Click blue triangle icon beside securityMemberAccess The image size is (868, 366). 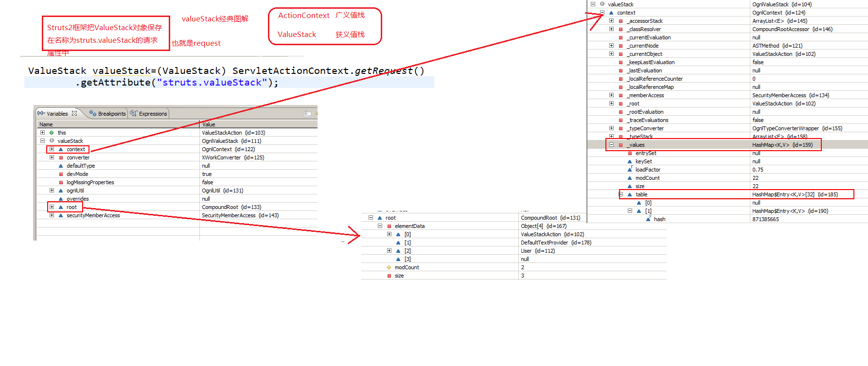pyautogui.click(x=61, y=215)
